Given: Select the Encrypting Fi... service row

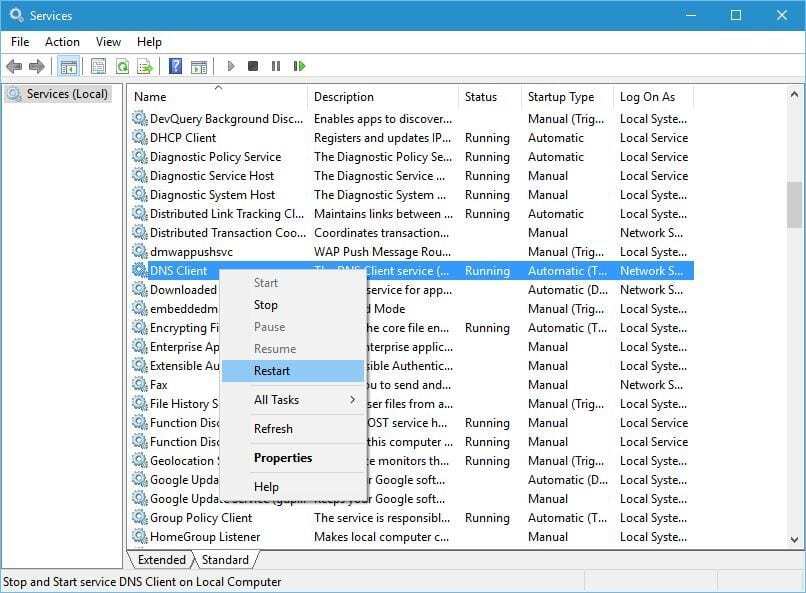Looking at the screenshot, I should click(411, 327).
